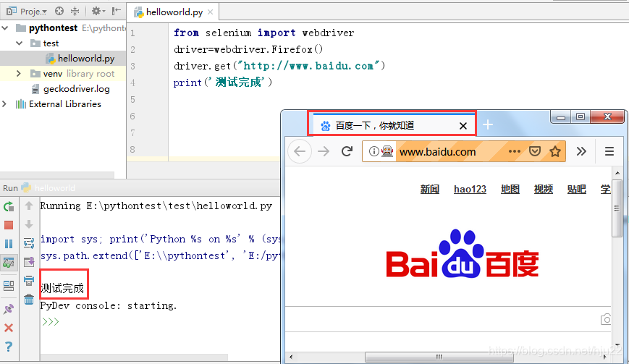
Task: Open Project panel settings gear
Action: tap(98, 12)
